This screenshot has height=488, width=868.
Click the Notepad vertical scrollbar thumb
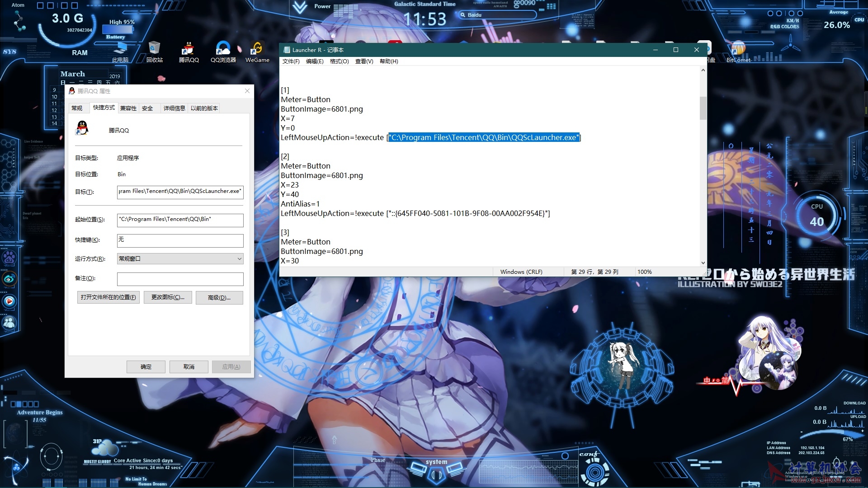coord(703,108)
